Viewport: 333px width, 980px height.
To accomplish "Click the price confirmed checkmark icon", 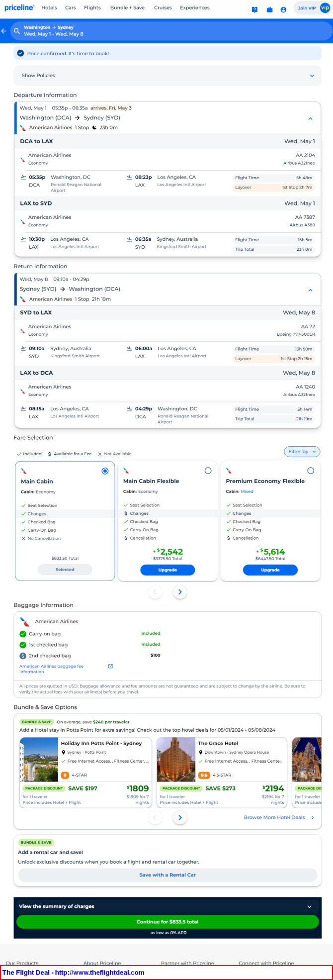I will [x=20, y=53].
